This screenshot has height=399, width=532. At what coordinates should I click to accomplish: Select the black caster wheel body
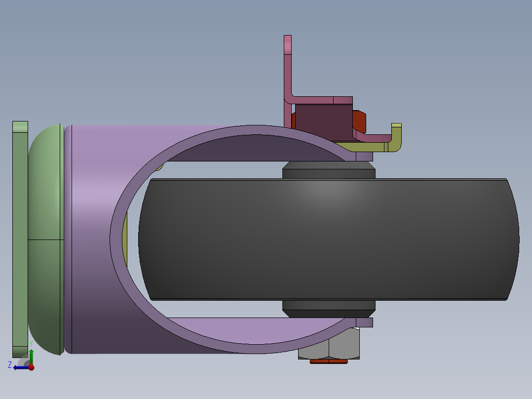pyautogui.click(x=329, y=239)
